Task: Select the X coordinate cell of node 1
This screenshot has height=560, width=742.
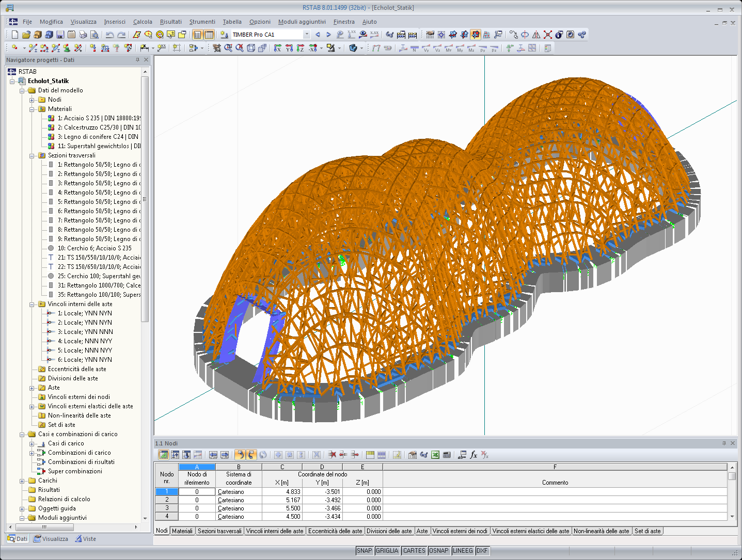Action: point(282,492)
